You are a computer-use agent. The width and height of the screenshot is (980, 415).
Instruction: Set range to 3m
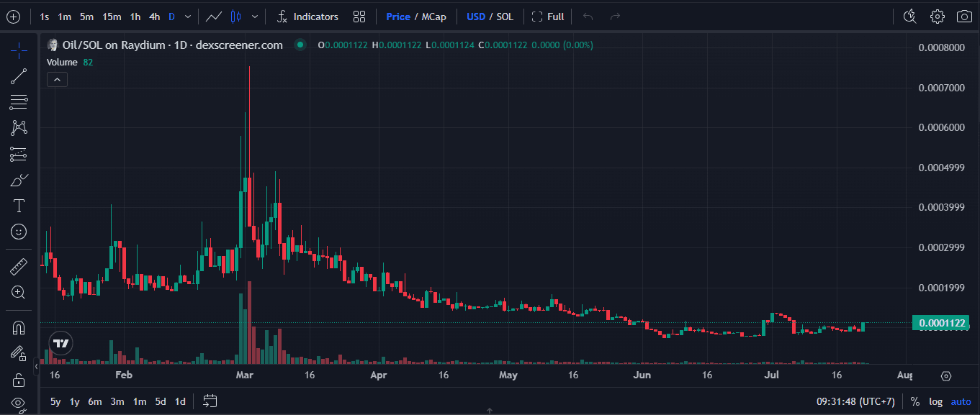pos(117,401)
